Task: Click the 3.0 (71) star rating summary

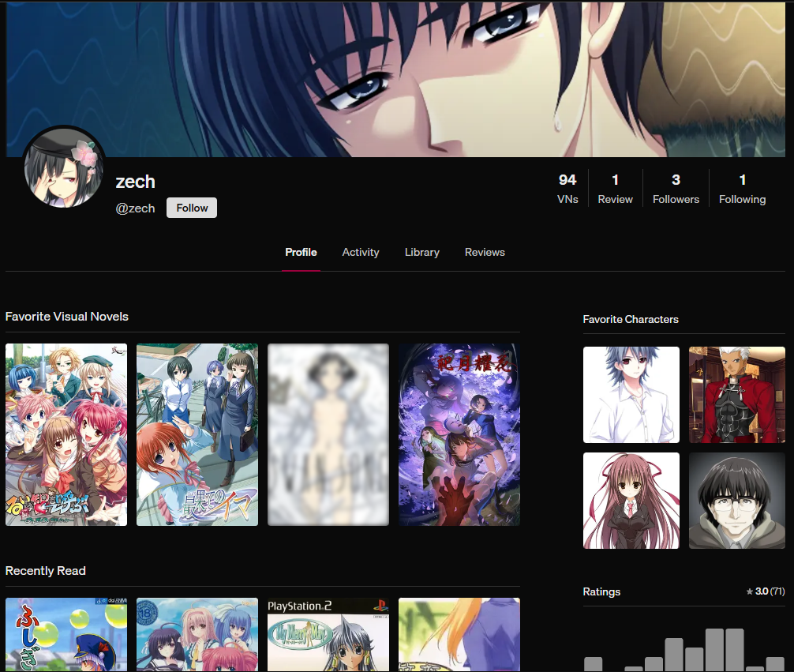Action: point(765,591)
